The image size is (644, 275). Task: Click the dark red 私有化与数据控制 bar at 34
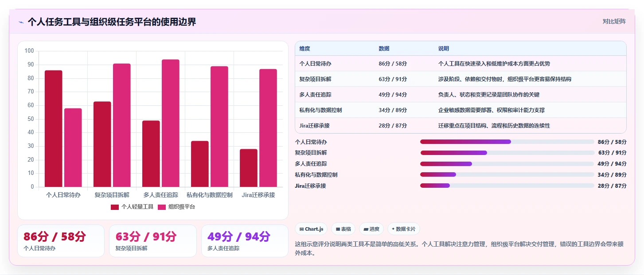tap(200, 164)
